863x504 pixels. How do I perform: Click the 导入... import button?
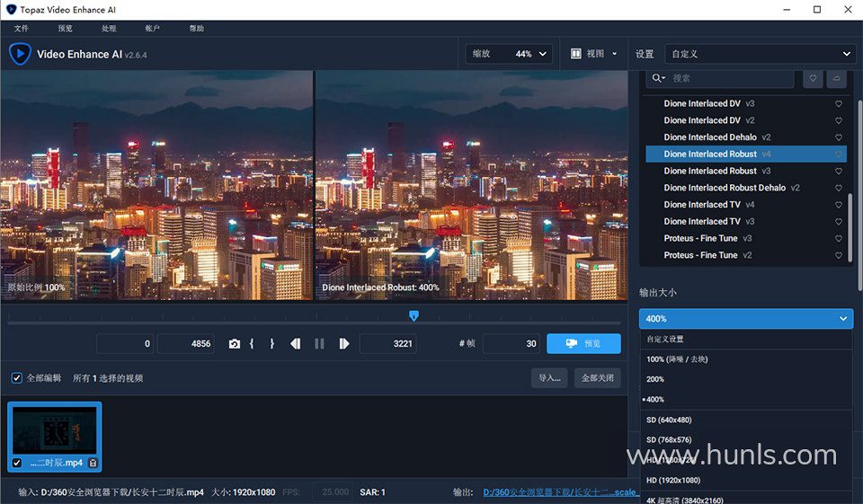click(x=549, y=378)
